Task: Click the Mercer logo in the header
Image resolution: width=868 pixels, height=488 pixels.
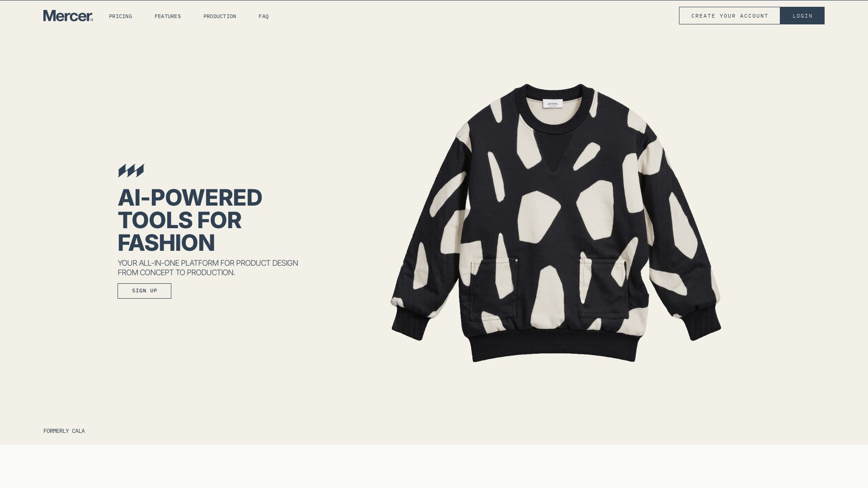Action: coord(68,16)
